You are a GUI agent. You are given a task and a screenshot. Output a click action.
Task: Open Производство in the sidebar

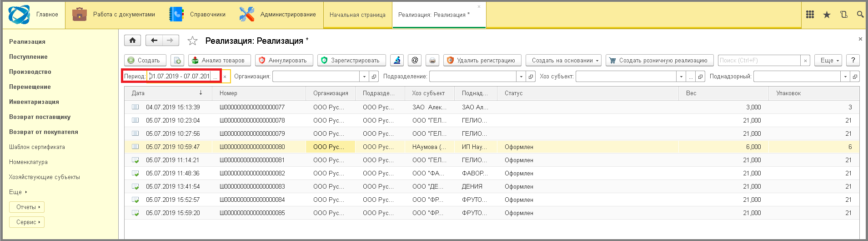coord(30,72)
